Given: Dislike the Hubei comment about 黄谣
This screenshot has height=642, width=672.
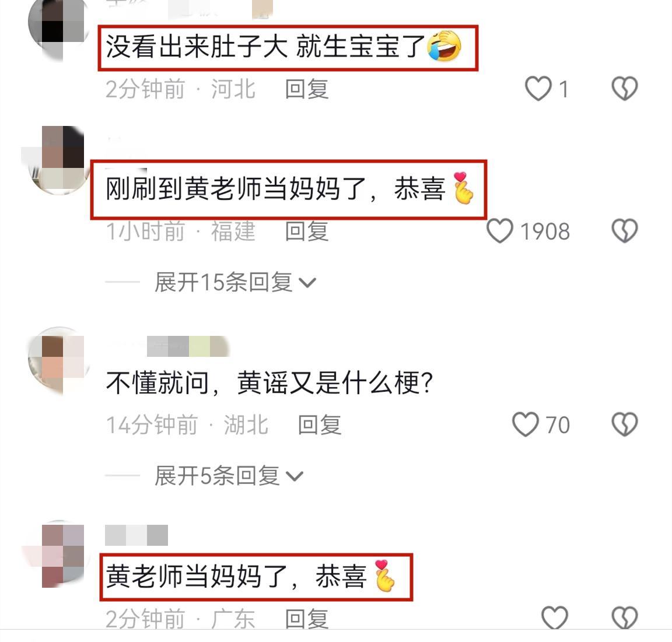Looking at the screenshot, I should pos(624,425).
